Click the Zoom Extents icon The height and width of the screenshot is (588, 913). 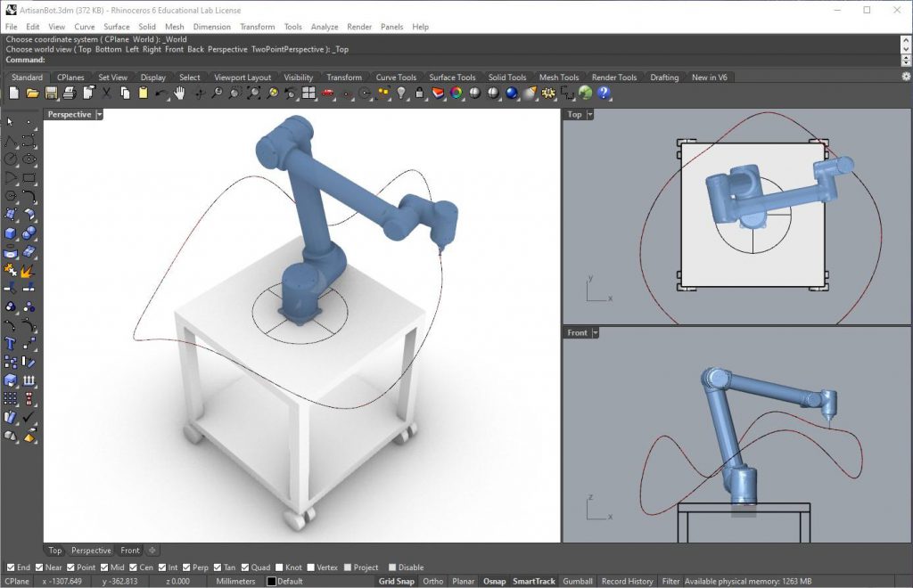tap(254, 93)
